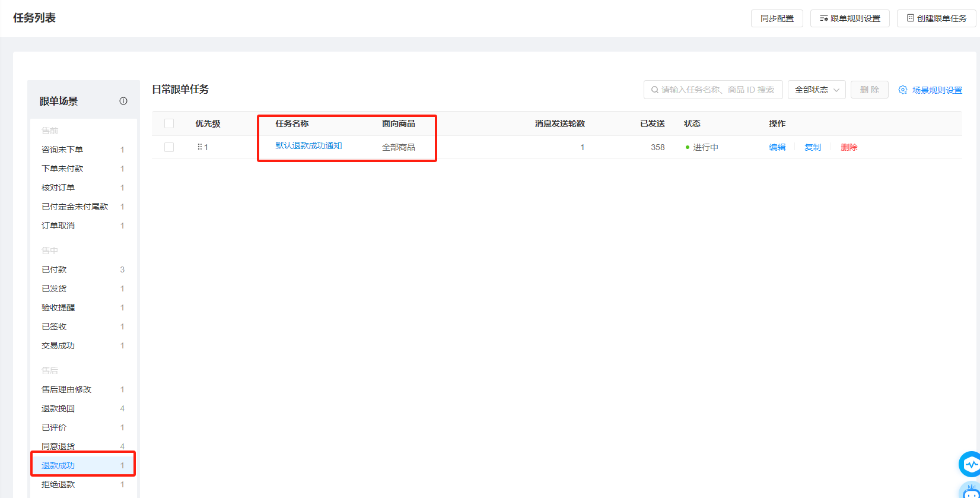Tick the checkbox for 默认退款成功通知 row
980x498 pixels.
(x=169, y=147)
